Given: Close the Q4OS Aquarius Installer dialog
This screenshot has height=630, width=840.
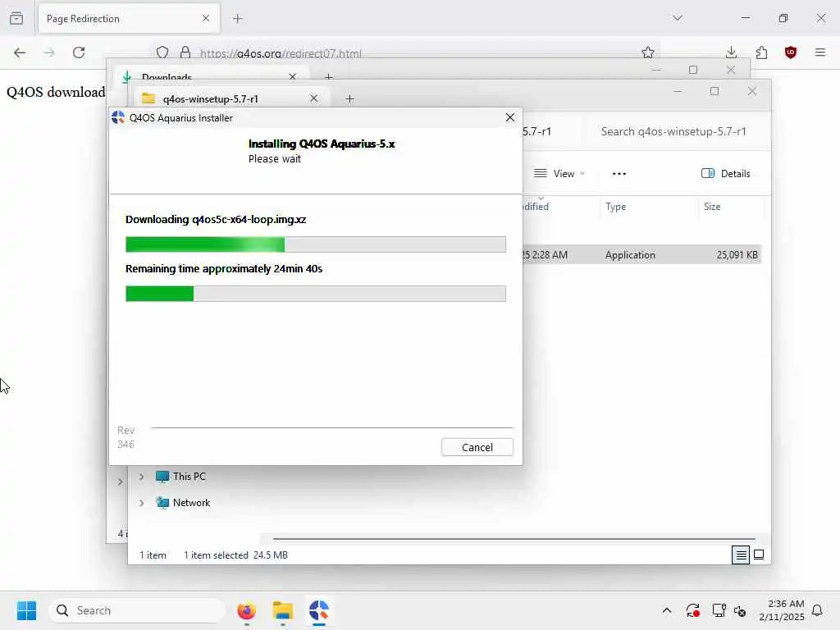Looking at the screenshot, I should click(510, 117).
